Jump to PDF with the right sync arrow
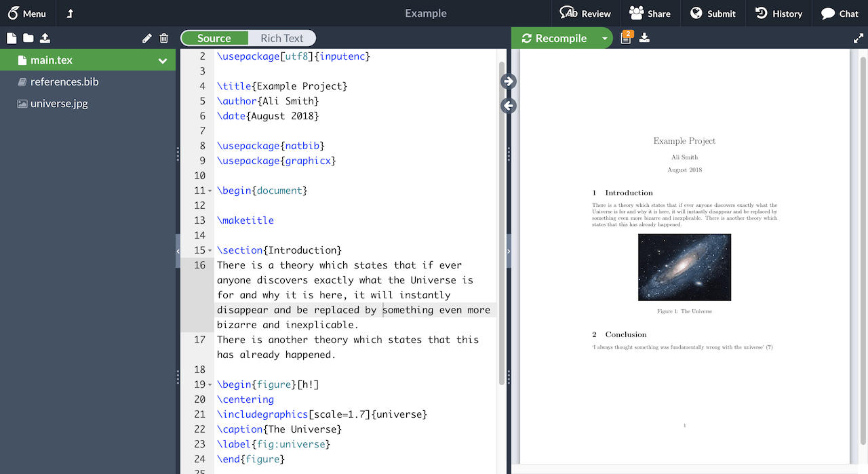 (x=508, y=81)
